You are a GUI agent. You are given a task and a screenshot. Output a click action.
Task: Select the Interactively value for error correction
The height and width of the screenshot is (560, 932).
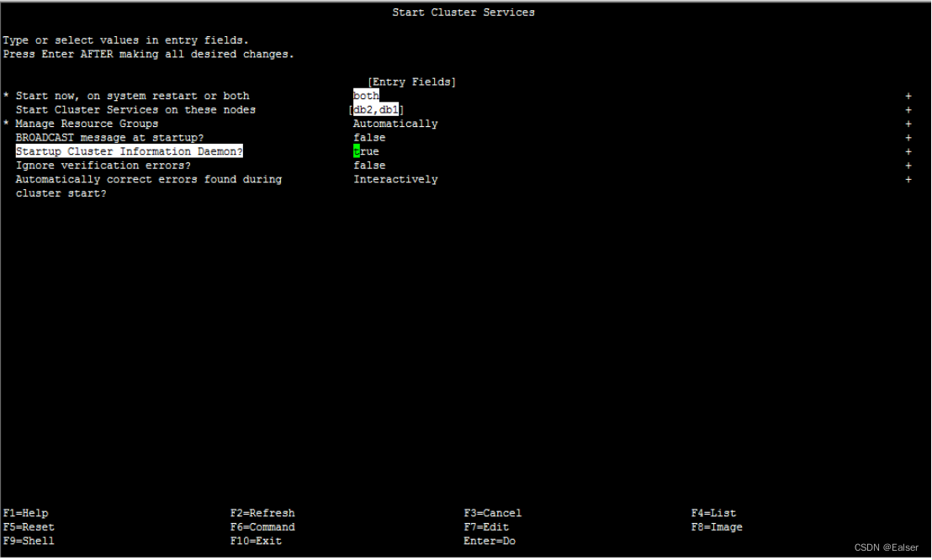(395, 179)
